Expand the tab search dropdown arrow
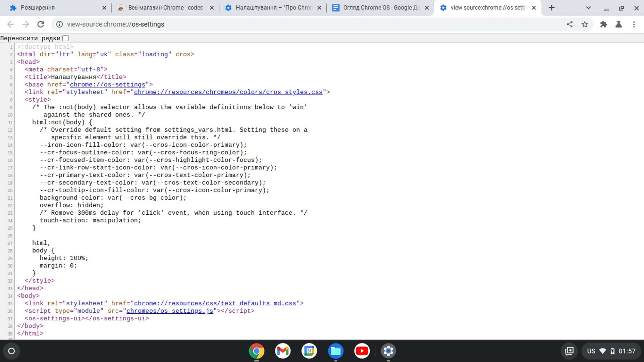The height and width of the screenshot is (362, 644). (x=588, y=8)
